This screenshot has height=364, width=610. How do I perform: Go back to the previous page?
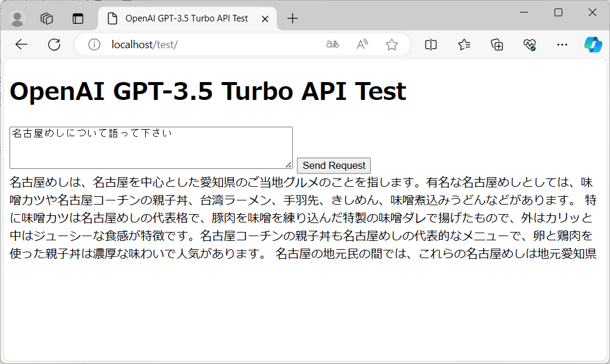coord(21,45)
